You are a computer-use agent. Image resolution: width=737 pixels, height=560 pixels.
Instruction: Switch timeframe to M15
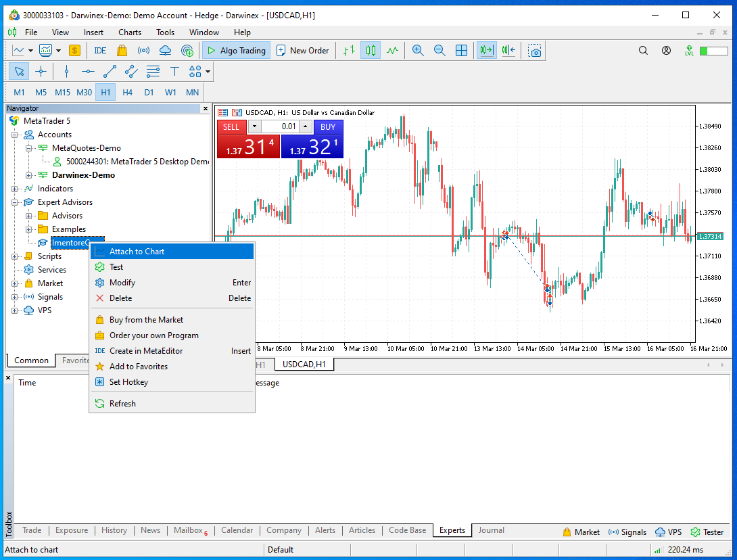point(62,92)
